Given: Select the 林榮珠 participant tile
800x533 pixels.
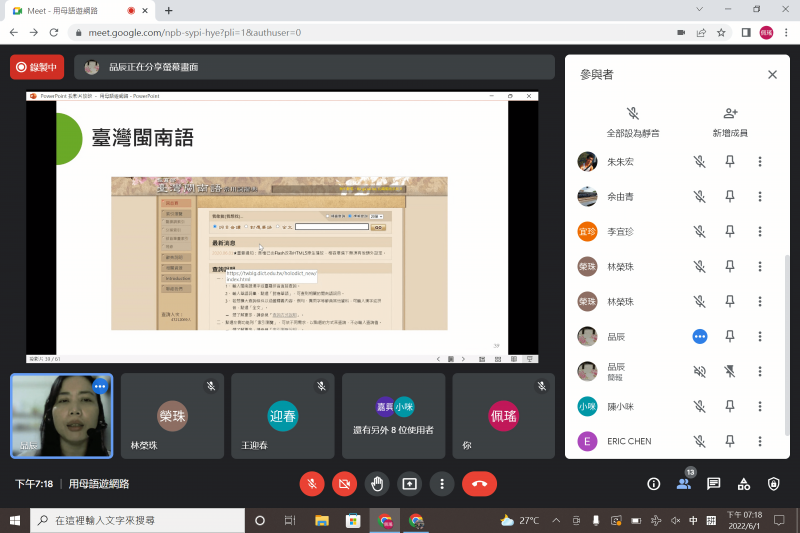Looking at the screenshot, I should (172, 416).
